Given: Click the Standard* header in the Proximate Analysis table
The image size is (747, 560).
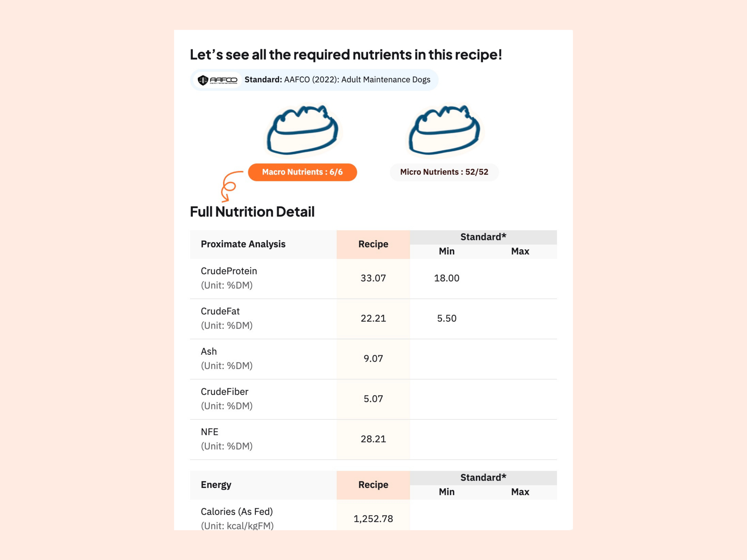Looking at the screenshot, I should [483, 237].
